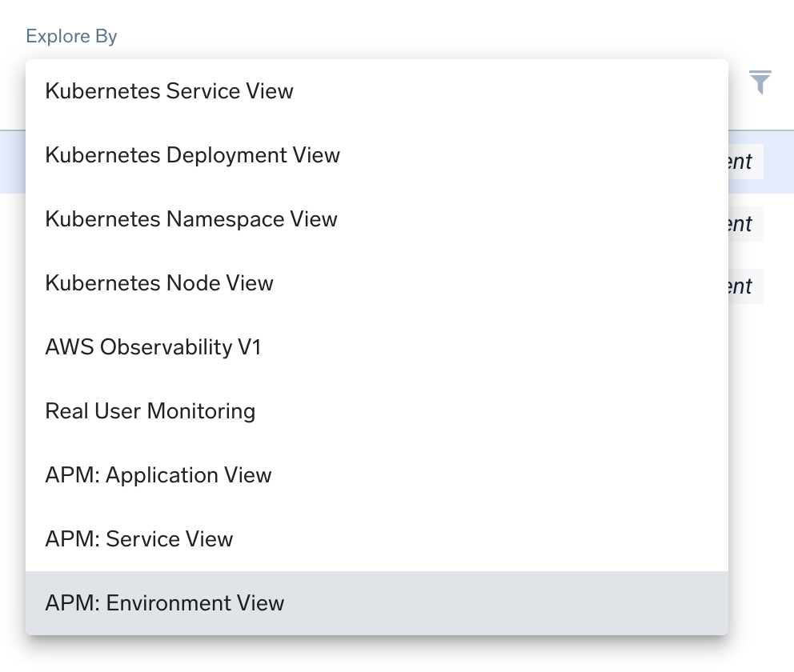The width and height of the screenshot is (794, 672).
Task: Collapse the Explore By dropdown list
Action: 70,36
